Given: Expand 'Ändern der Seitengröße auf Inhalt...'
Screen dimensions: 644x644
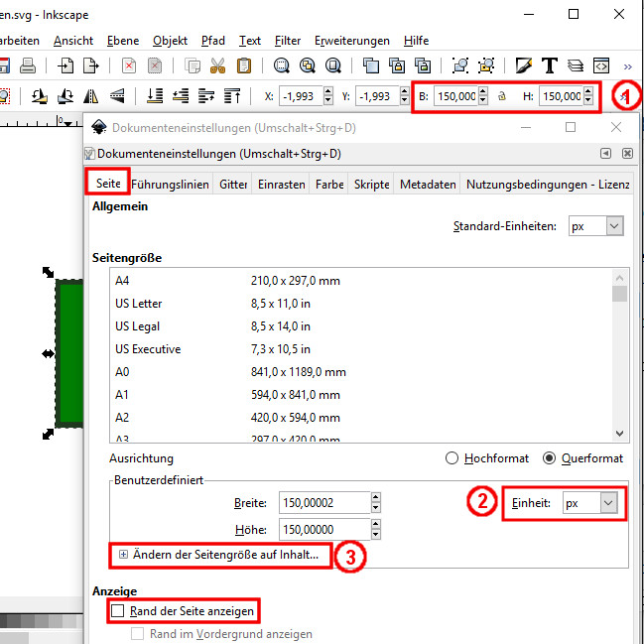Looking at the screenshot, I should point(218,555).
